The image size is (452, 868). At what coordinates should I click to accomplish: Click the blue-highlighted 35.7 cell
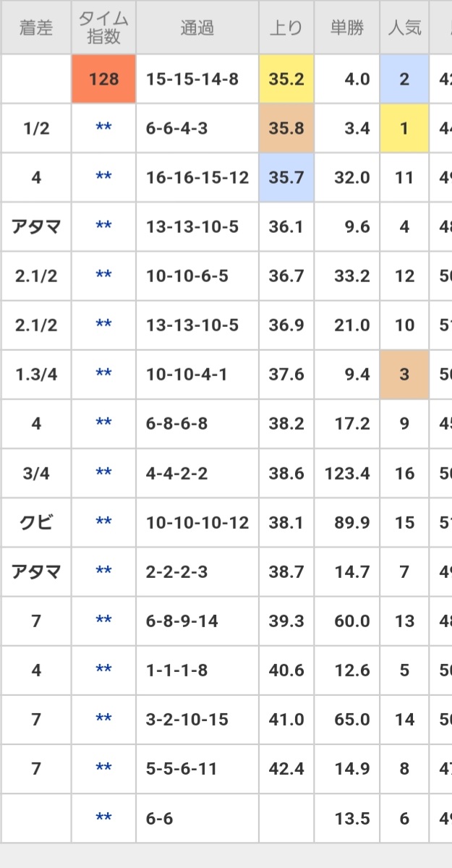pyautogui.click(x=286, y=177)
